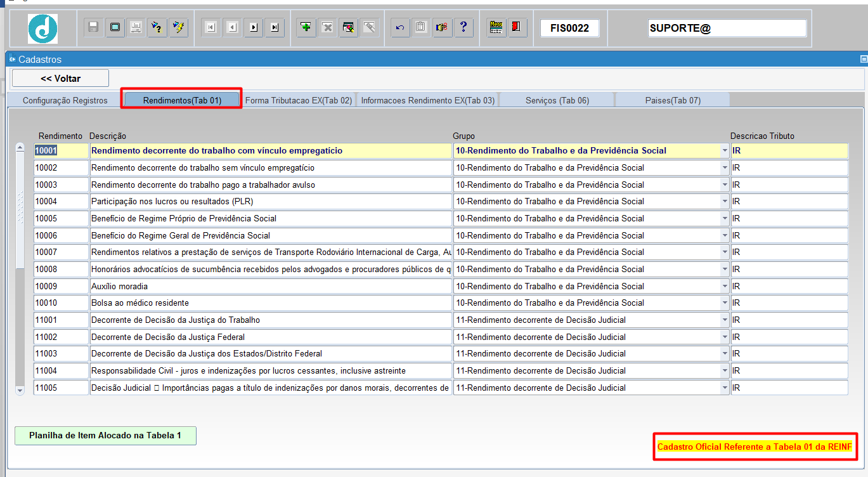This screenshot has height=477, width=868.
Task: Click the screen/window toolbar icon
Action: coord(115,27)
